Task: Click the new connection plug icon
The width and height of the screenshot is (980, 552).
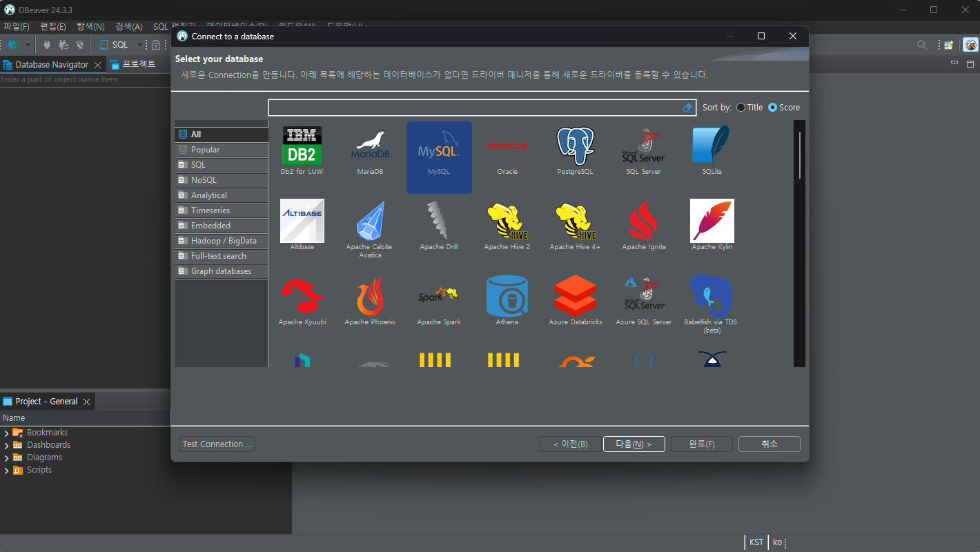Action: coord(12,45)
